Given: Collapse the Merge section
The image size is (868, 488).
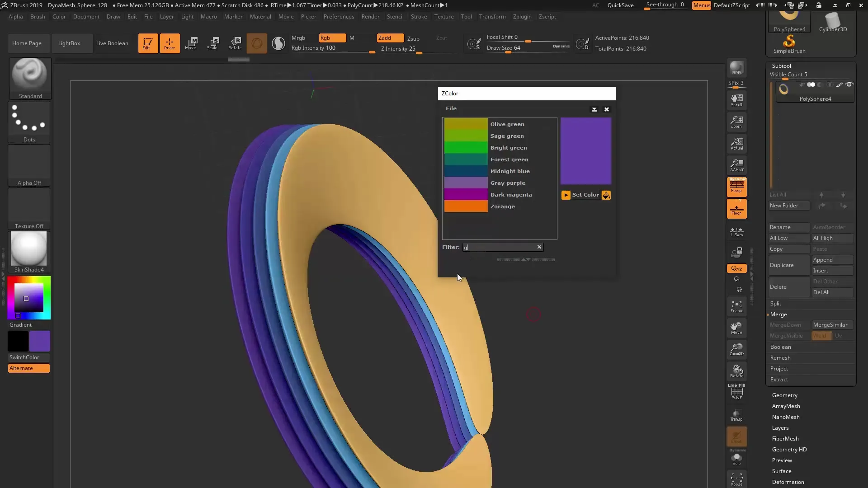Looking at the screenshot, I should (x=778, y=314).
